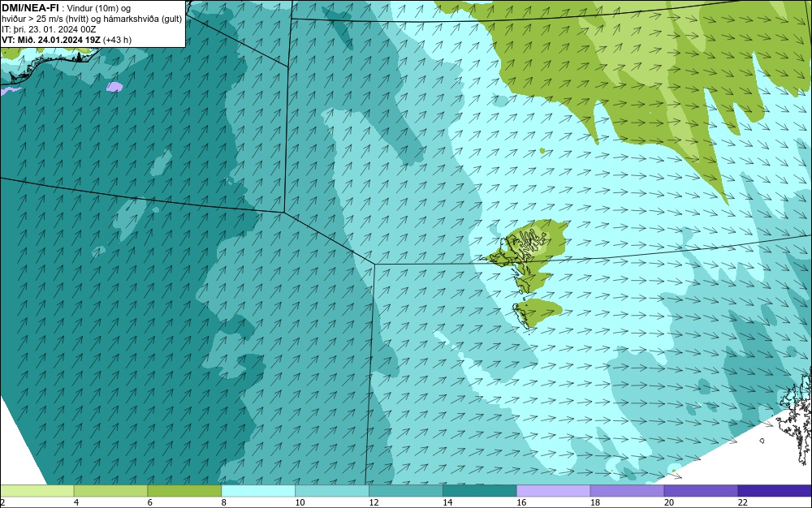Viewport: 812px width, 508px height.
Task: Click the 'VT: Mið. 24.01.2024 19Z' valid time
Action: coord(52,40)
